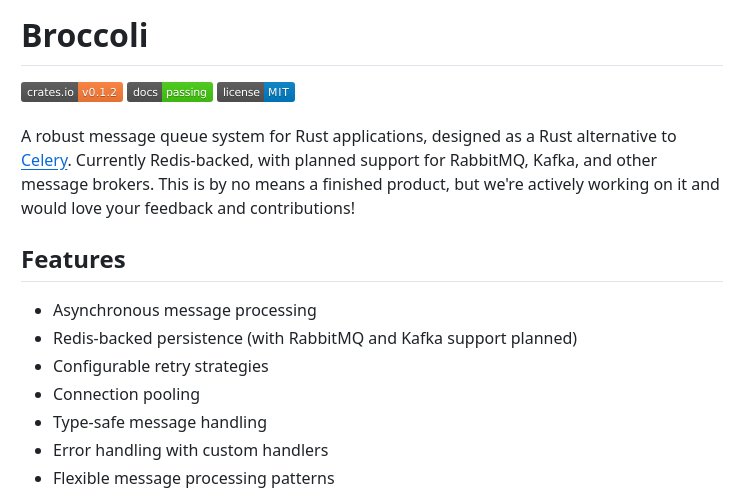Screen dimensions: 740x498
Task: Select the Type-safe message handling item
Action: point(160,422)
